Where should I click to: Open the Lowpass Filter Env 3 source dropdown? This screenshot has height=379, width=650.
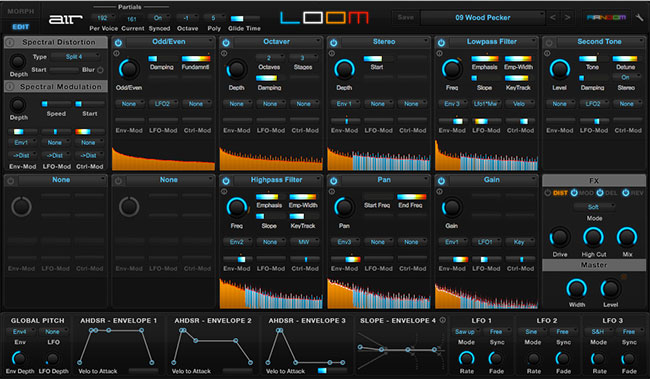453,104
